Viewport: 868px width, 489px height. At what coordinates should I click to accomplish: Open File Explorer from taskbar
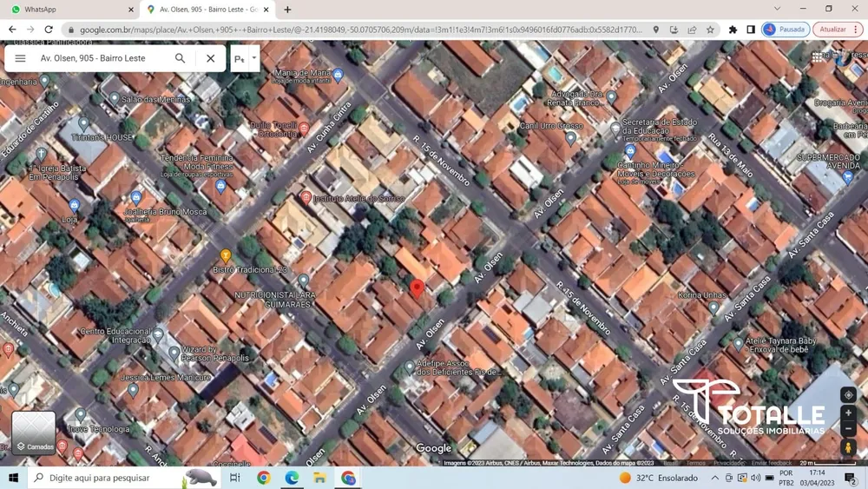(x=319, y=478)
